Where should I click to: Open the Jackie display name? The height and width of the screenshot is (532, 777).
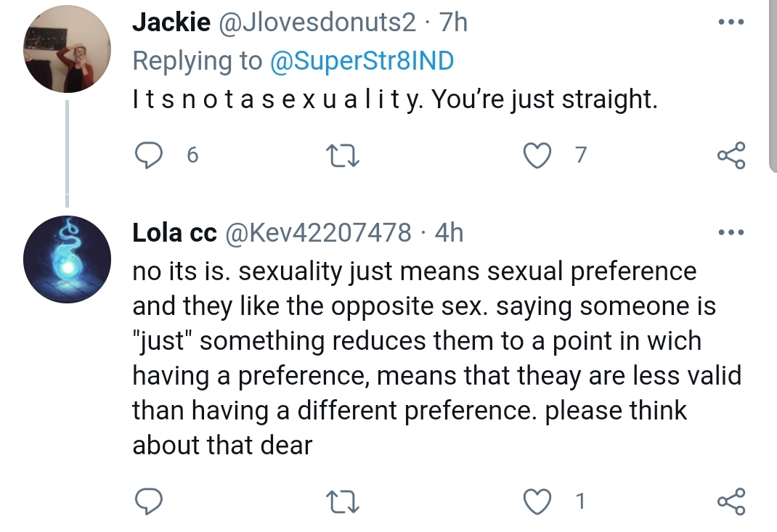point(171,22)
